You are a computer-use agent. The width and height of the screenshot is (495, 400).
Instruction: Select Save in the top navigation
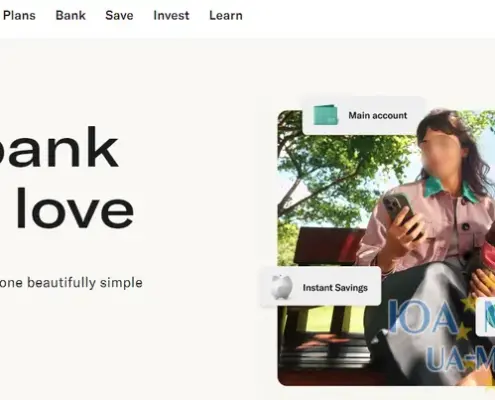click(119, 16)
